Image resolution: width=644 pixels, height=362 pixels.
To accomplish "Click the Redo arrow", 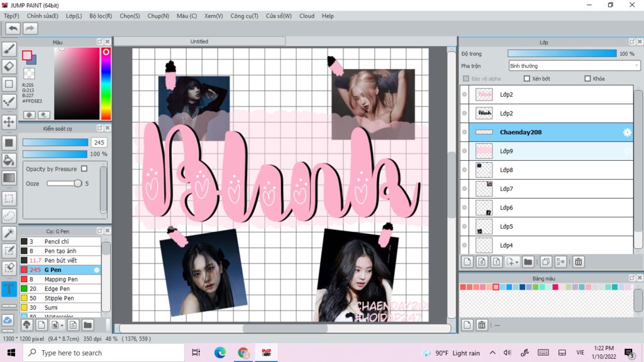I will 30,28.
